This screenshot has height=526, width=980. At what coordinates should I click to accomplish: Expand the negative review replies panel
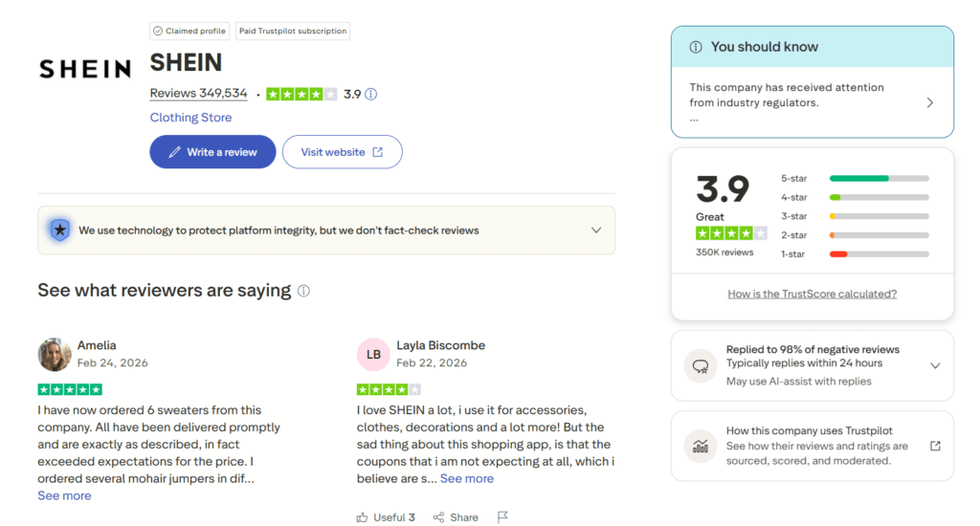(935, 365)
